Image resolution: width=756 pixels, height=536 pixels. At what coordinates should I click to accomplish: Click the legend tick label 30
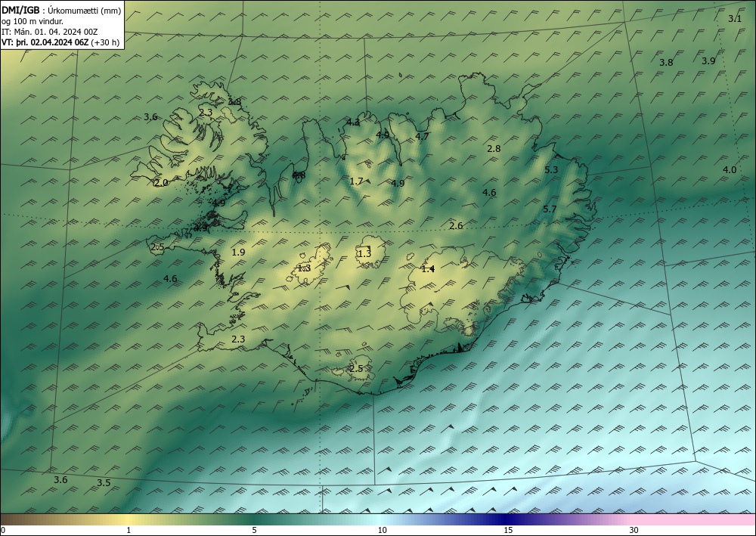point(634,530)
